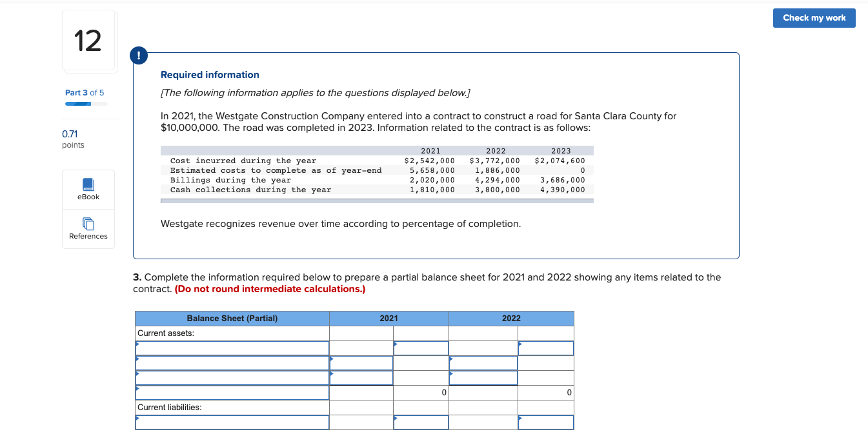
Task: Click the 2021 total cell showing 0
Action: click(421, 393)
